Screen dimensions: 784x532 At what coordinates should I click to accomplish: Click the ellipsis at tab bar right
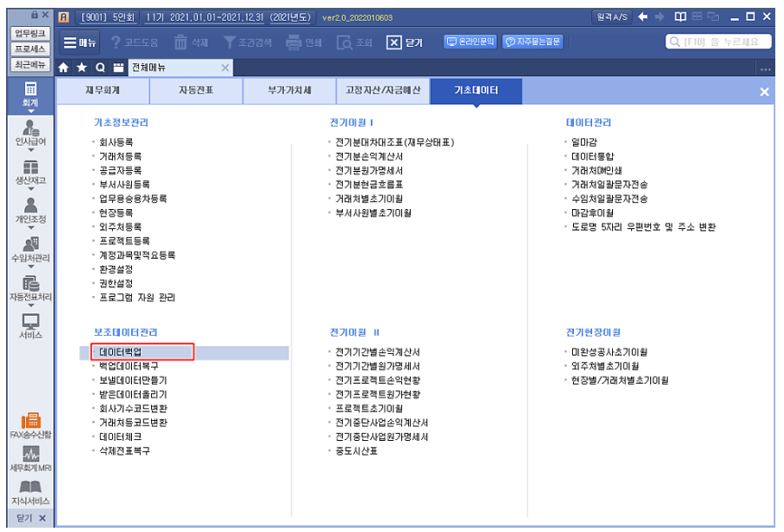[765, 69]
